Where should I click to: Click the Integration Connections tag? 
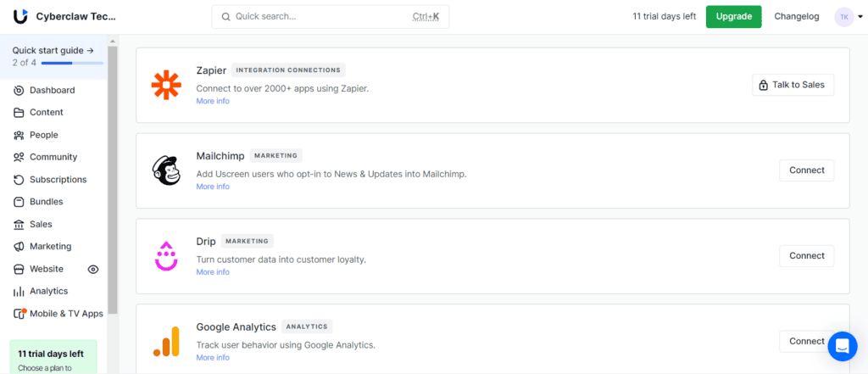288,70
